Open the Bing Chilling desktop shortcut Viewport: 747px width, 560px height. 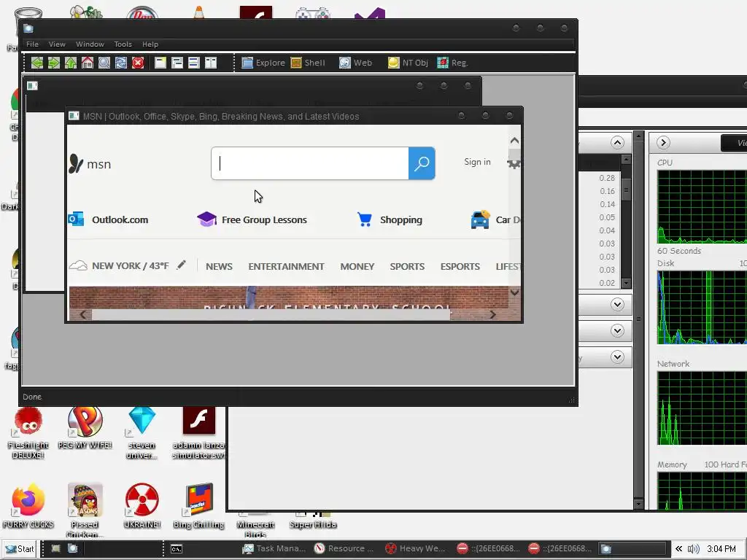[x=199, y=507]
